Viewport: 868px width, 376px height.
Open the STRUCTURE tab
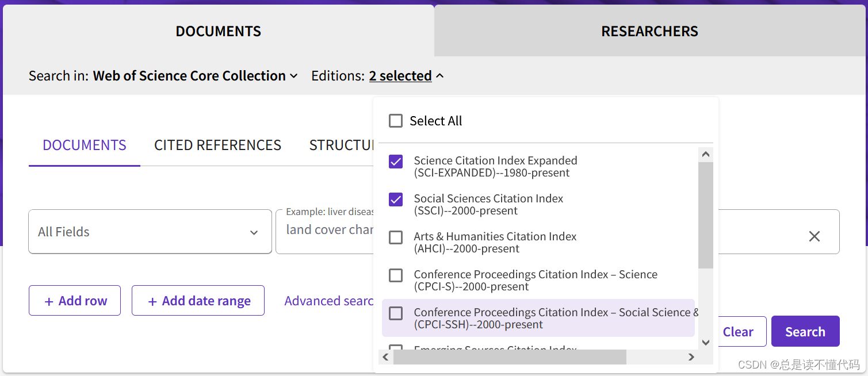342,145
